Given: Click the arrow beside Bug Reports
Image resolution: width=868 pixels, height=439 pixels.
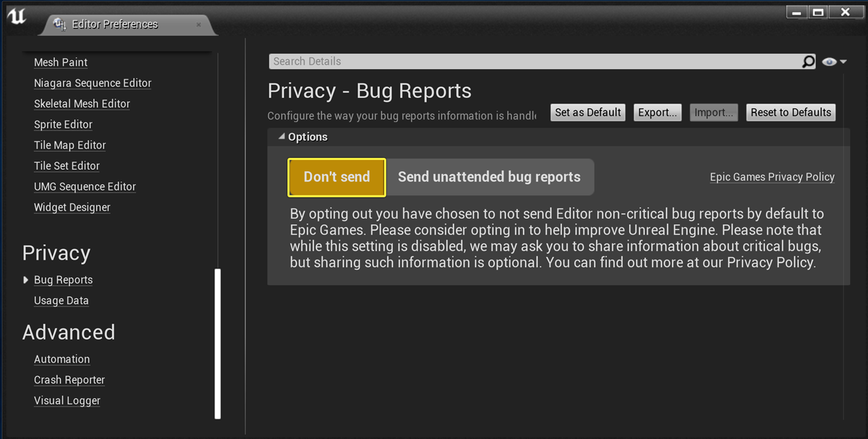Looking at the screenshot, I should pos(26,280).
